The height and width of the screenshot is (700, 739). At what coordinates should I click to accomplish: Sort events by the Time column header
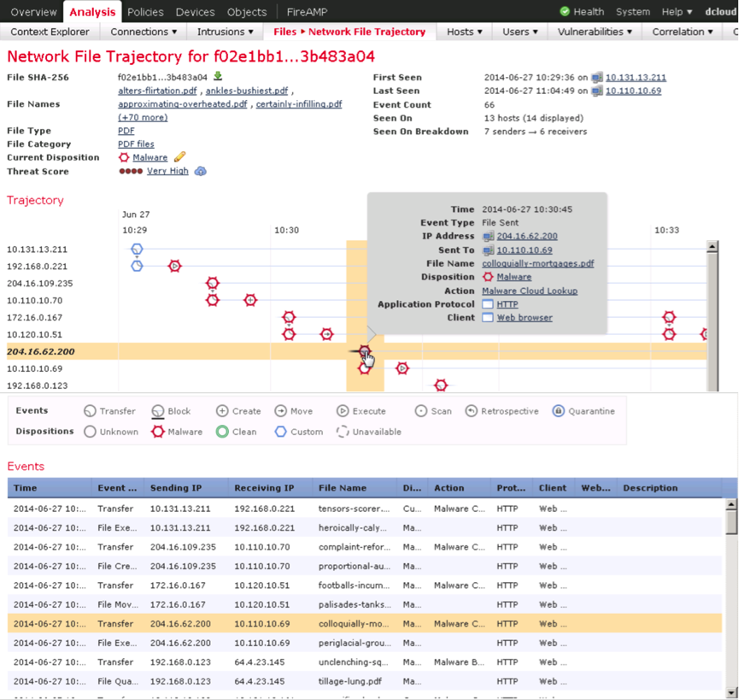(50, 488)
